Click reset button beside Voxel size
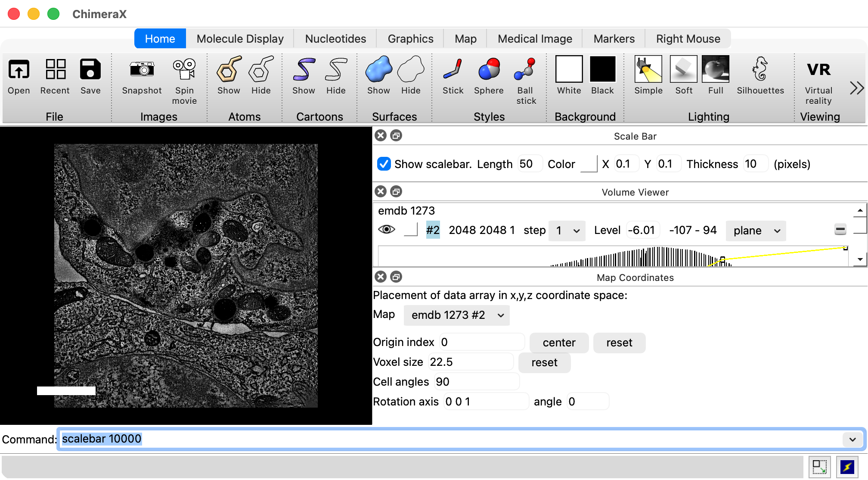 click(544, 363)
